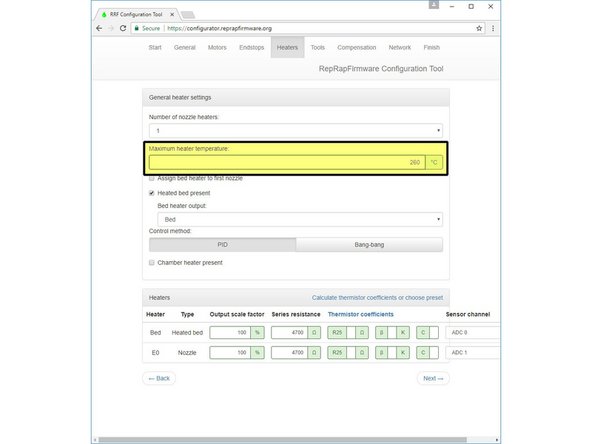The width and height of the screenshot is (592, 444).
Task: Enable Chamber heater present checkbox
Action: pos(152,262)
